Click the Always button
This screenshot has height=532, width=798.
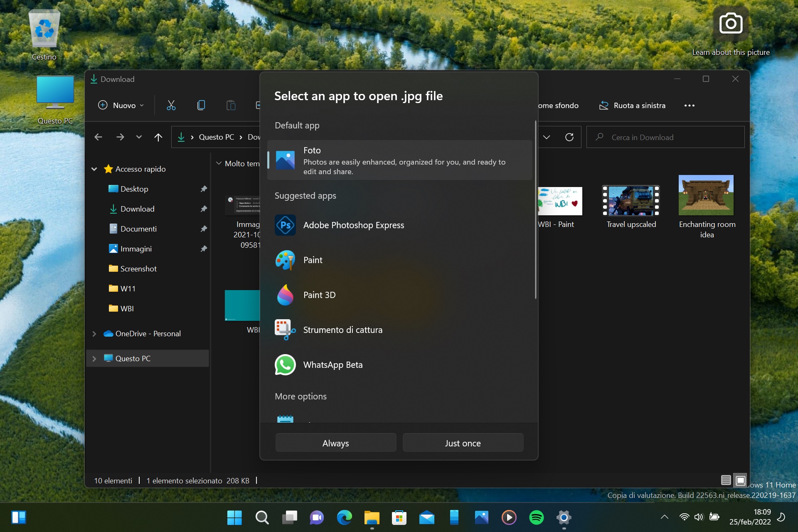tap(336, 443)
